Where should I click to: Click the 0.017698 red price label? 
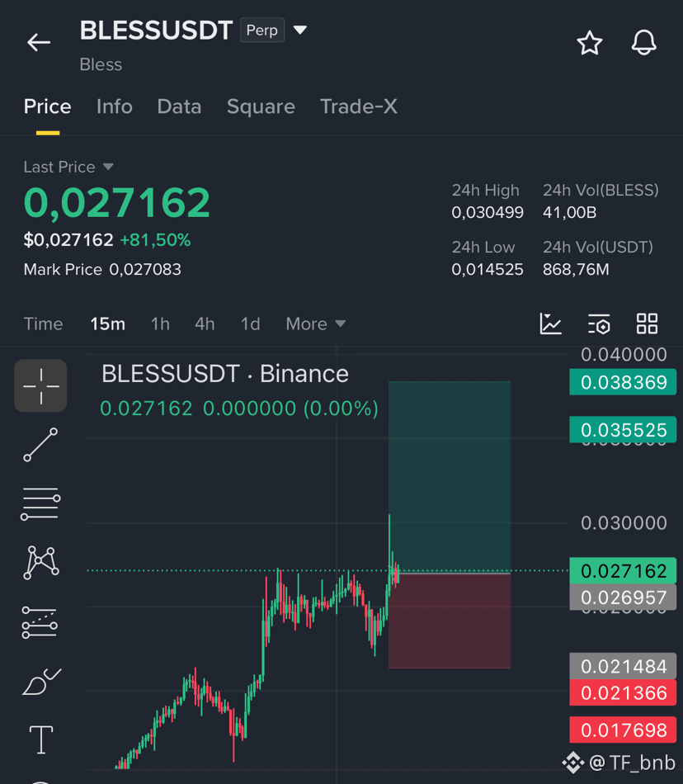623,730
